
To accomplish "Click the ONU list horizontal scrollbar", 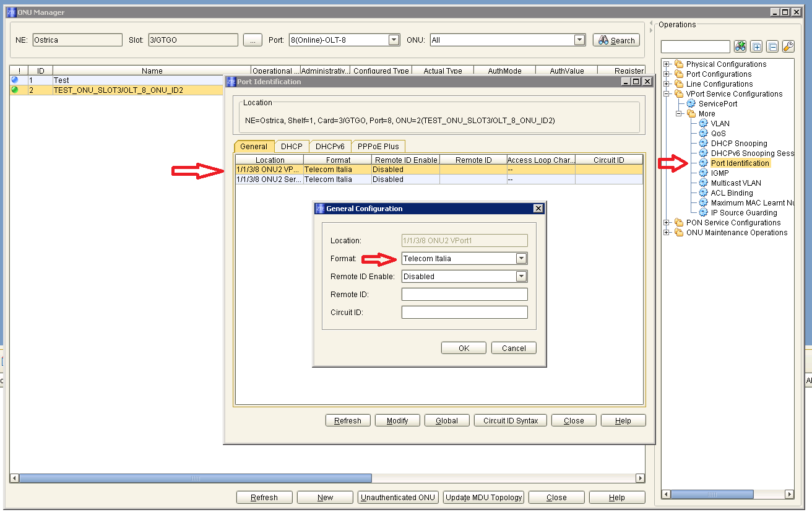I will 196,478.
